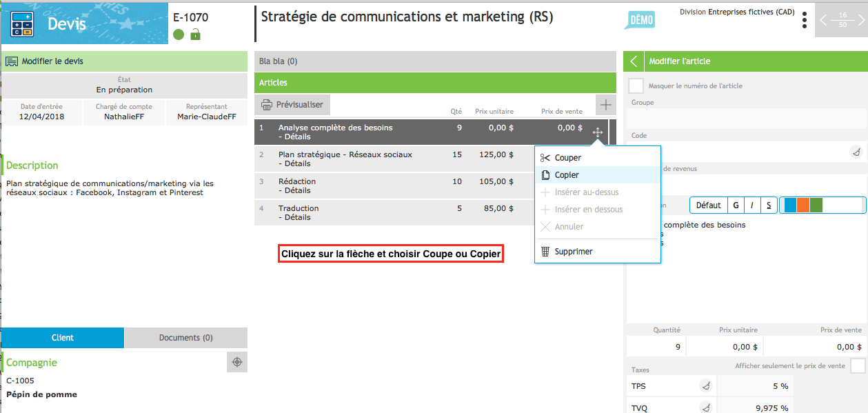Choose Copier from the context menu
The height and width of the screenshot is (413, 868).
(598, 175)
